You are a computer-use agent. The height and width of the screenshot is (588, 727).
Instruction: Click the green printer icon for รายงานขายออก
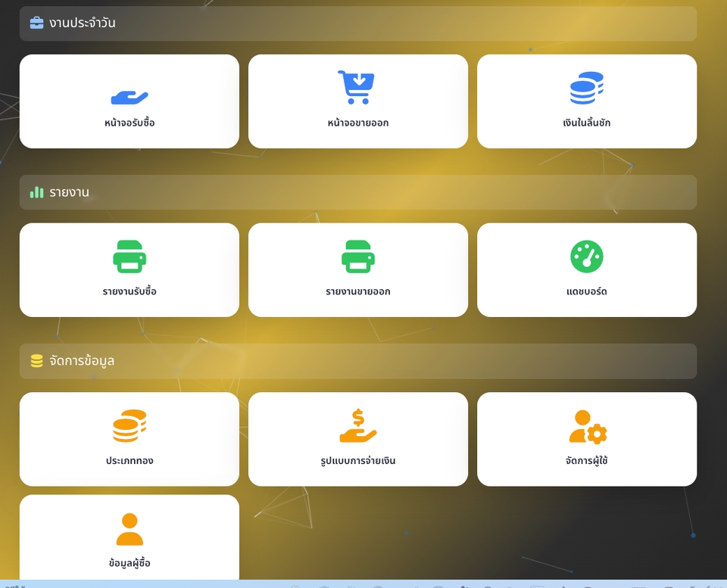coord(358,257)
